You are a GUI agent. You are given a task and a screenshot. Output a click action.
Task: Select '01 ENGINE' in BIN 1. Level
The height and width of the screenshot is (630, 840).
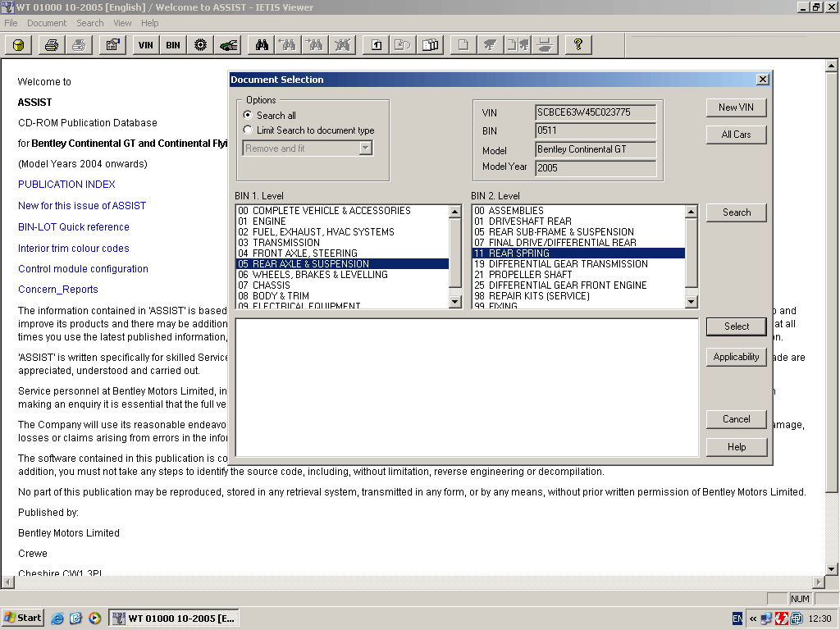pos(342,221)
